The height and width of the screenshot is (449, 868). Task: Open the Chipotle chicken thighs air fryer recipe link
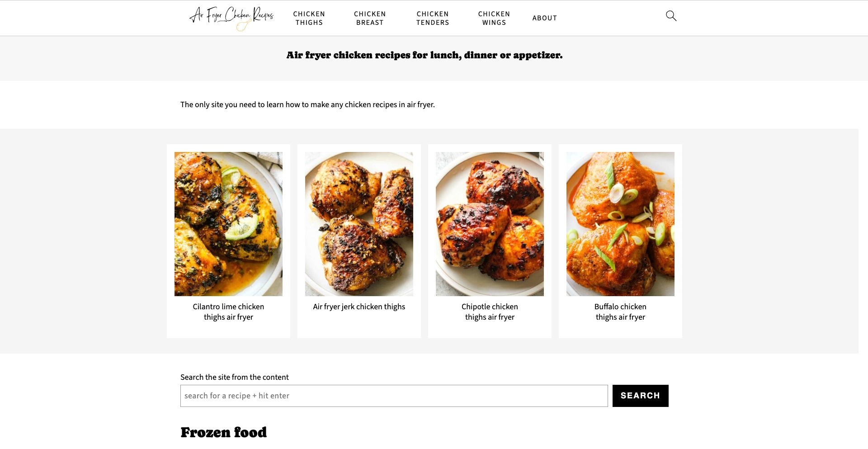tap(490, 312)
